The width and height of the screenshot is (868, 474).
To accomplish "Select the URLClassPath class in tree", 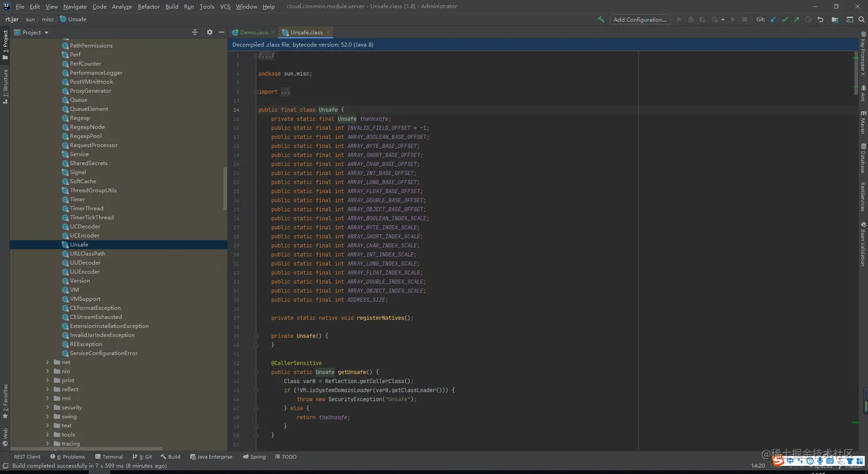I will tap(87, 253).
